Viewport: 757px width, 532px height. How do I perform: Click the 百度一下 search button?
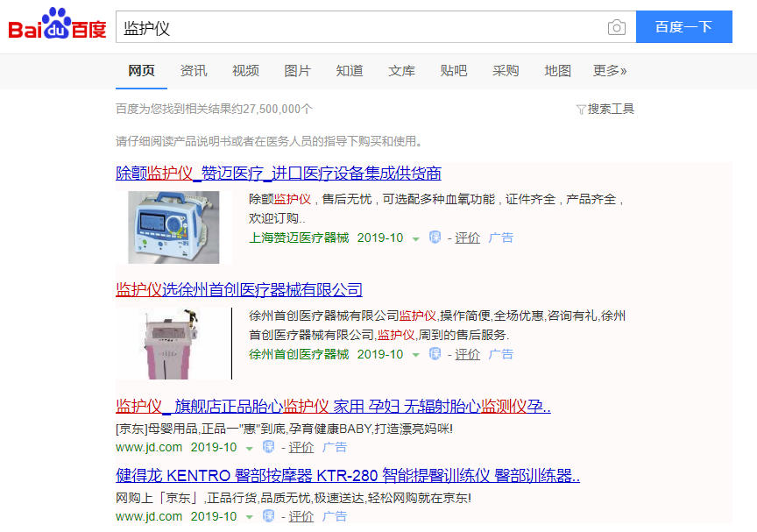(683, 26)
